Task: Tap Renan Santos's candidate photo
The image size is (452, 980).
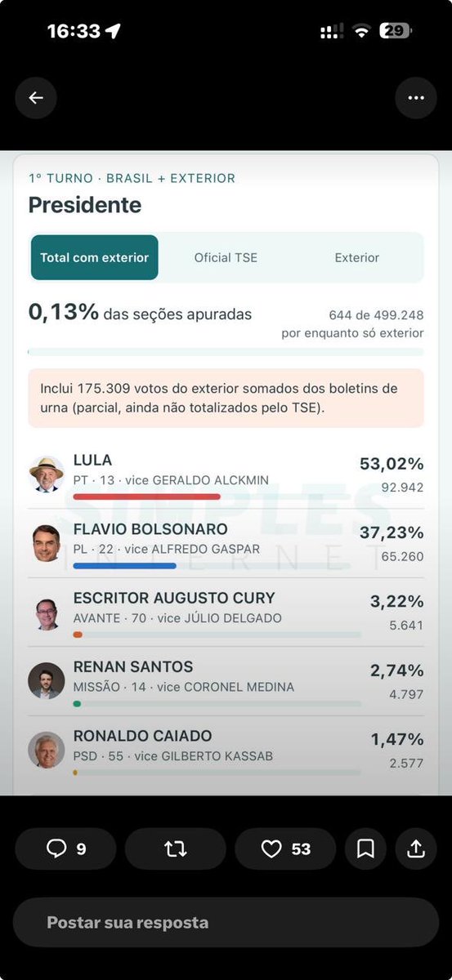Action: [x=47, y=681]
